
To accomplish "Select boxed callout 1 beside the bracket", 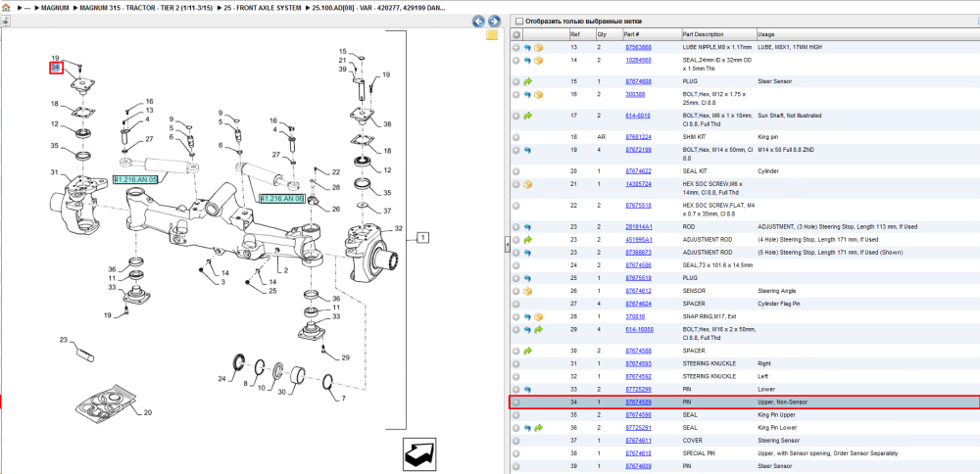I will 423,237.
